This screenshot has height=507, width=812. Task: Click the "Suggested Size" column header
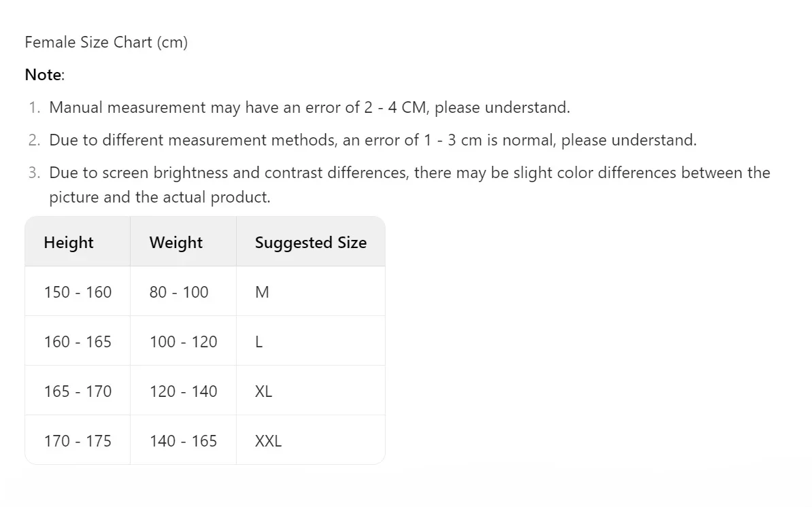pyautogui.click(x=310, y=243)
